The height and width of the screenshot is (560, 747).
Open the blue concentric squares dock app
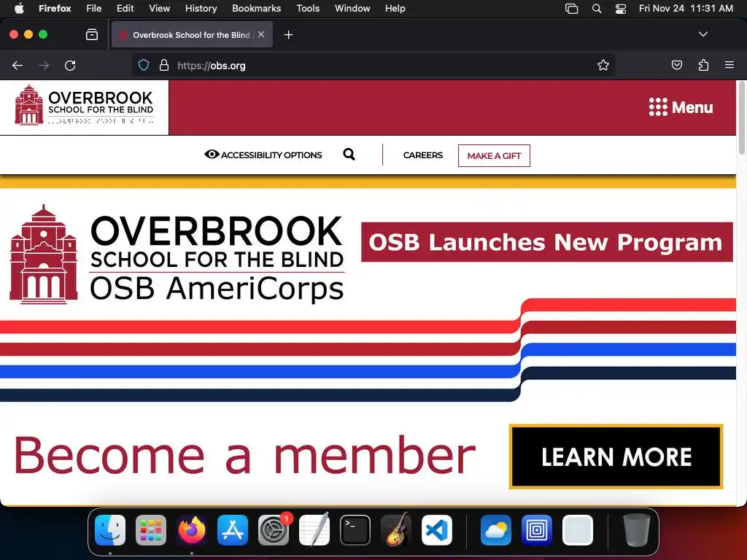point(537,530)
